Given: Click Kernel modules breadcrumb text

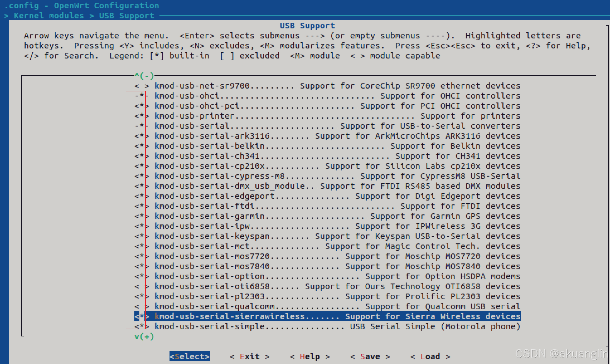Looking at the screenshot, I should click(x=49, y=16).
